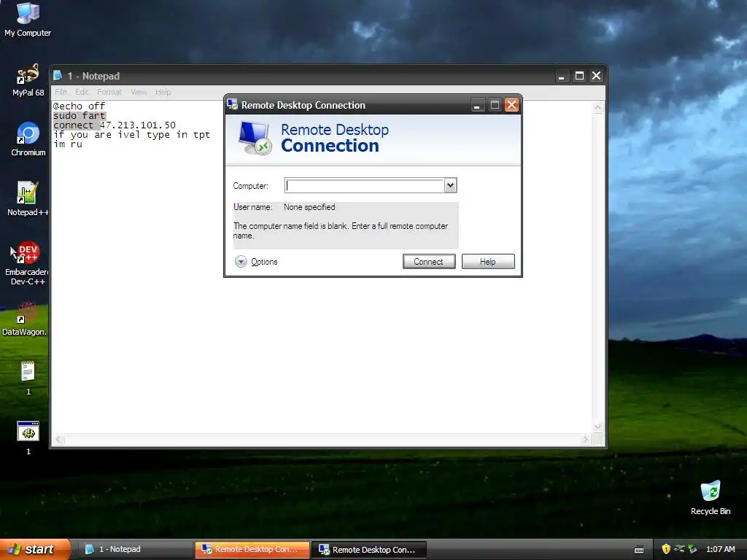747x560 pixels.
Task: Switch to the highlighted Remote Desktop taskbar button
Action: pyautogui.click(x=252, y=550)
